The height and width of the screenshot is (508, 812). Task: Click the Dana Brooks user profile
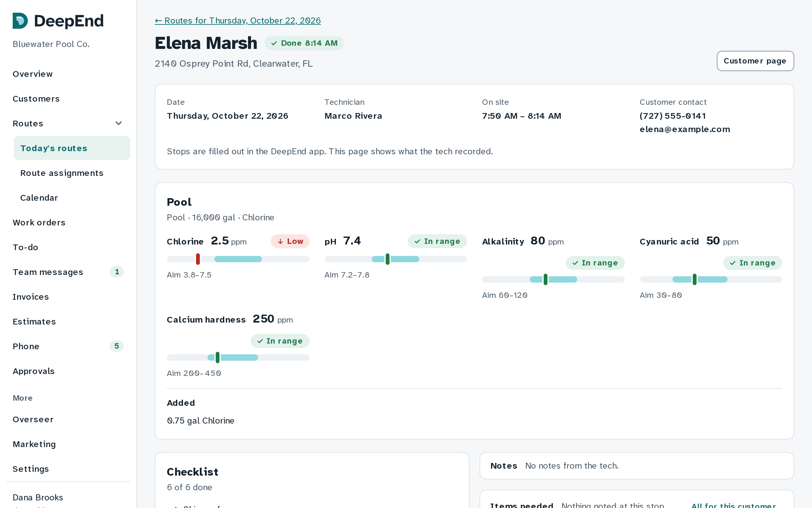pos(37,498)
